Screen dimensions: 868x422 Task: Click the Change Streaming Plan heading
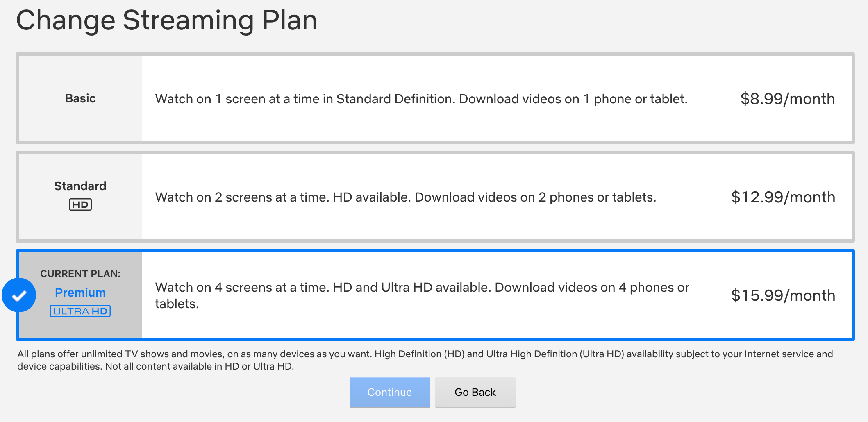tap(167, 20)
